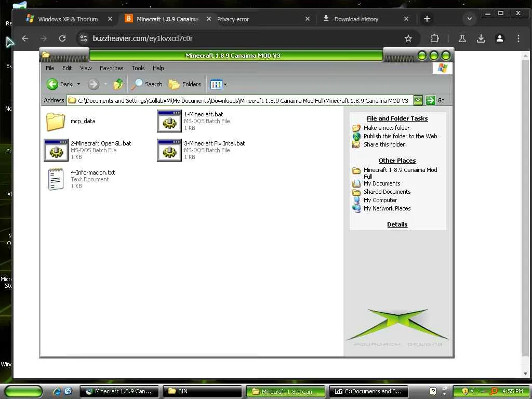
Task: Open the browser labs flask icon
Action: 462,38
